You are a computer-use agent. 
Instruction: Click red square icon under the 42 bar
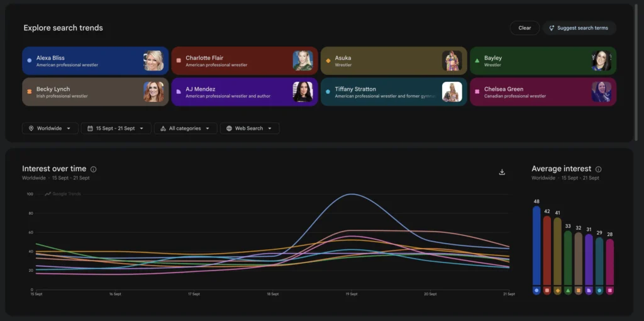(x=547, y=291)
